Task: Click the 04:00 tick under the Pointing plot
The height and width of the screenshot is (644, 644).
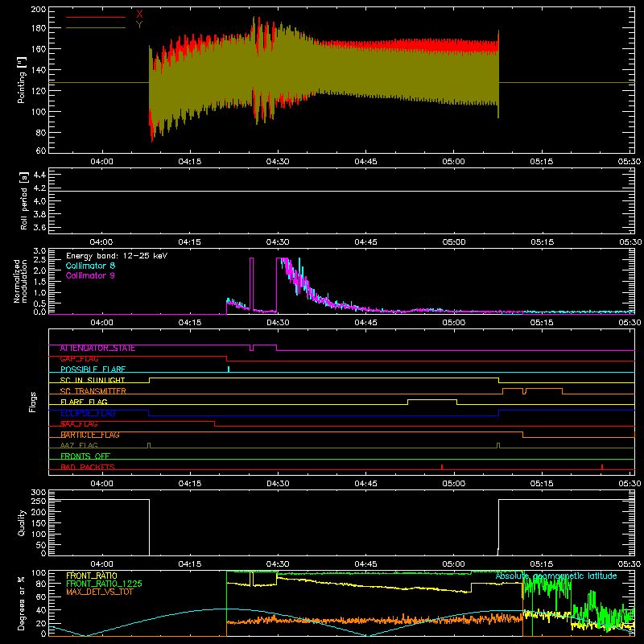Action: coord(101,162)
